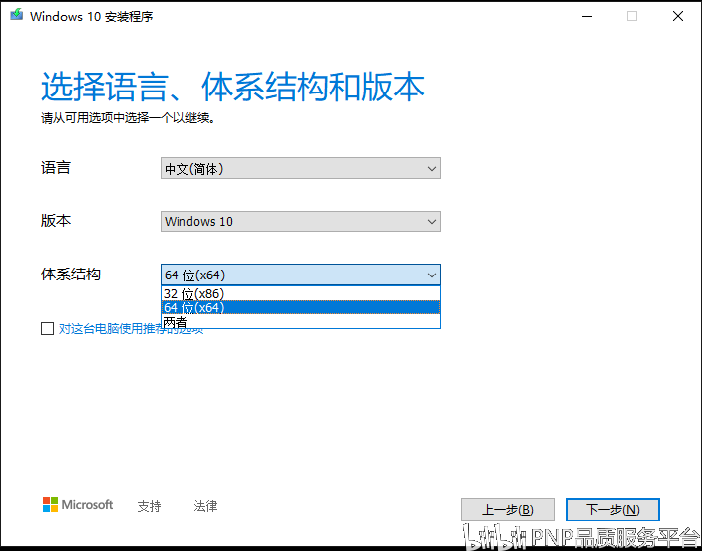Click the 选择语言、体系结构和版本 heading

233,86
